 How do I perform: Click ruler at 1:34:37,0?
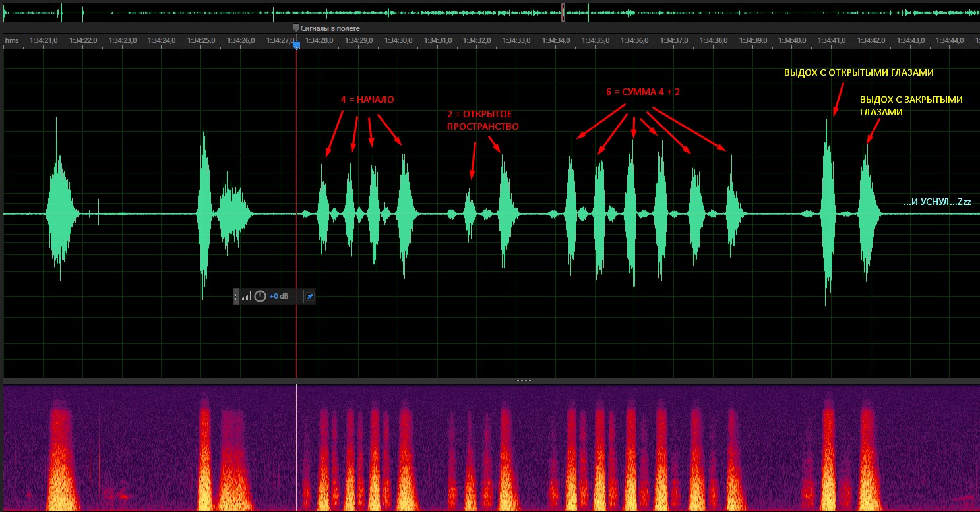(674, 40)
